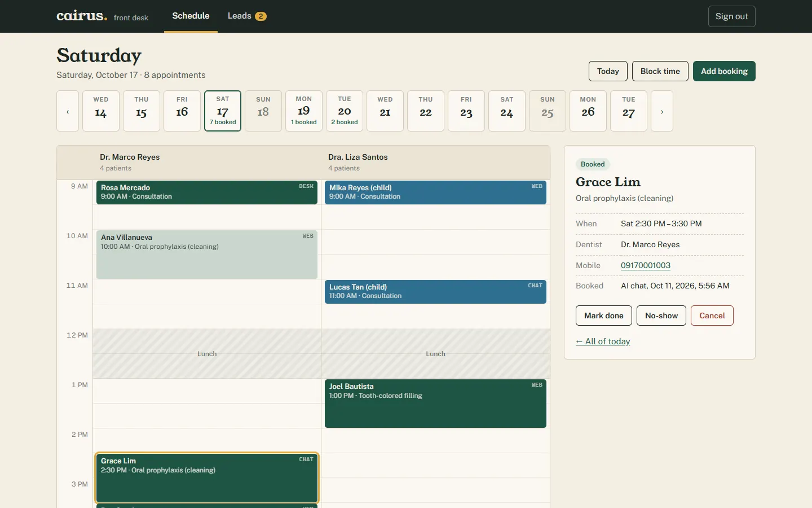This screenshot has width=812, height=508.
Task: Select Wednesday 21 in date strip
Action: click(x=385, y=111)
